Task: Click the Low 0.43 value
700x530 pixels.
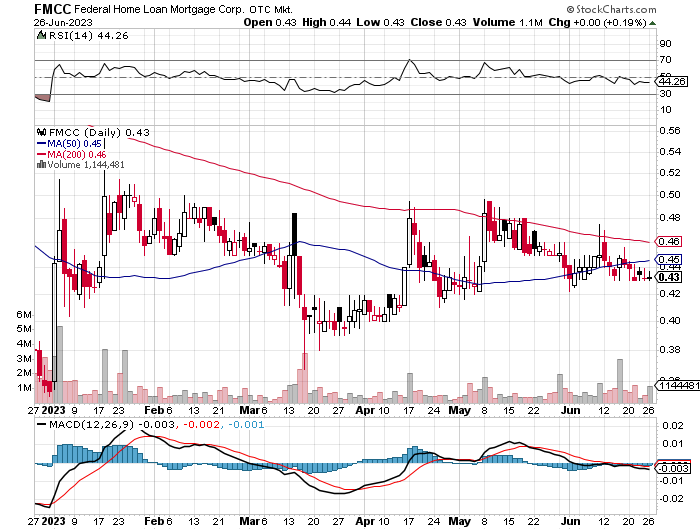Action: [380, 22]
